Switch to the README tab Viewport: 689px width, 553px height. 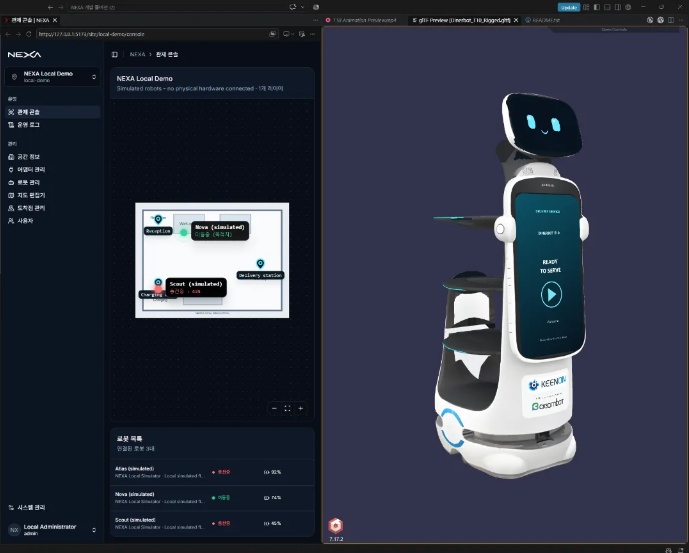[x=543, y=20]
